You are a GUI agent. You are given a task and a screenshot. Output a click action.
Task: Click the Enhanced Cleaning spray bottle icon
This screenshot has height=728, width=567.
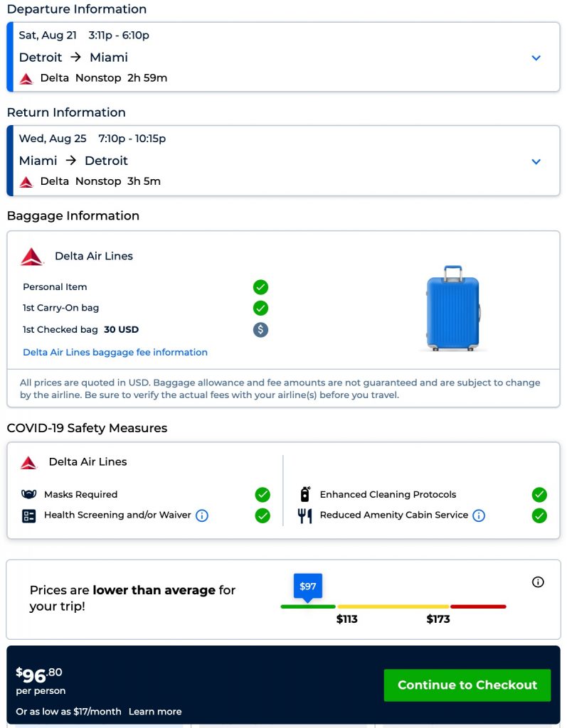tap(305, 494)
